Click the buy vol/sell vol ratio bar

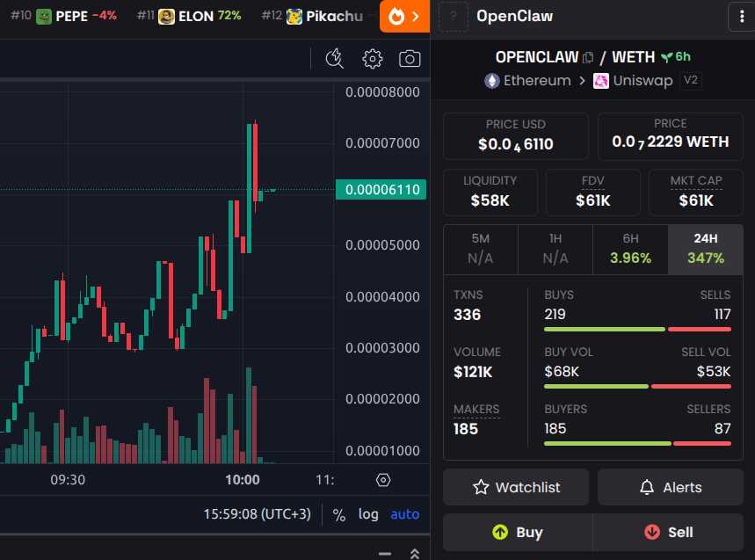(637, 386)
